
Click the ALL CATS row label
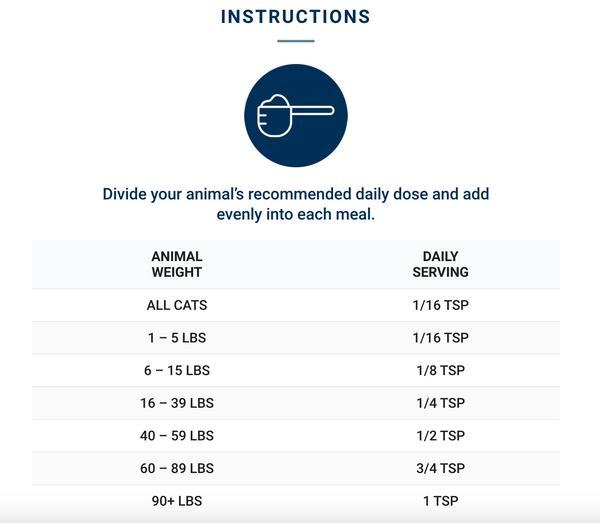tap(176, 305)
